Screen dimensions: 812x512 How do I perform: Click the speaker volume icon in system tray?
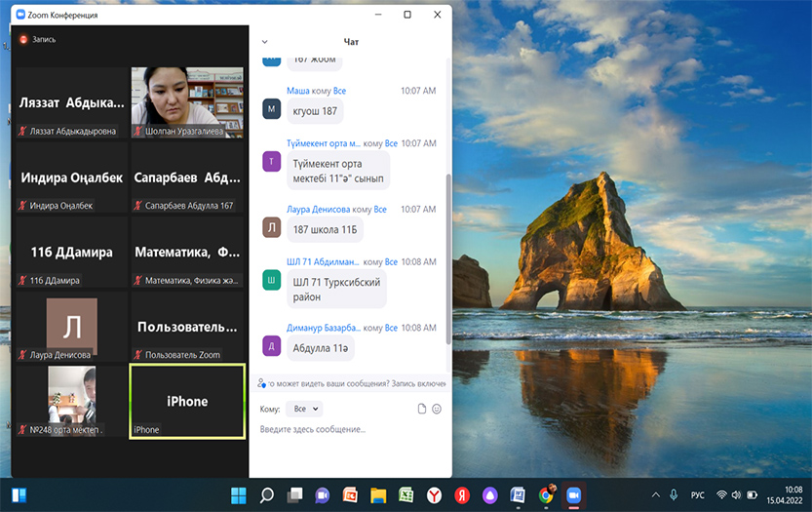point(737,495)
